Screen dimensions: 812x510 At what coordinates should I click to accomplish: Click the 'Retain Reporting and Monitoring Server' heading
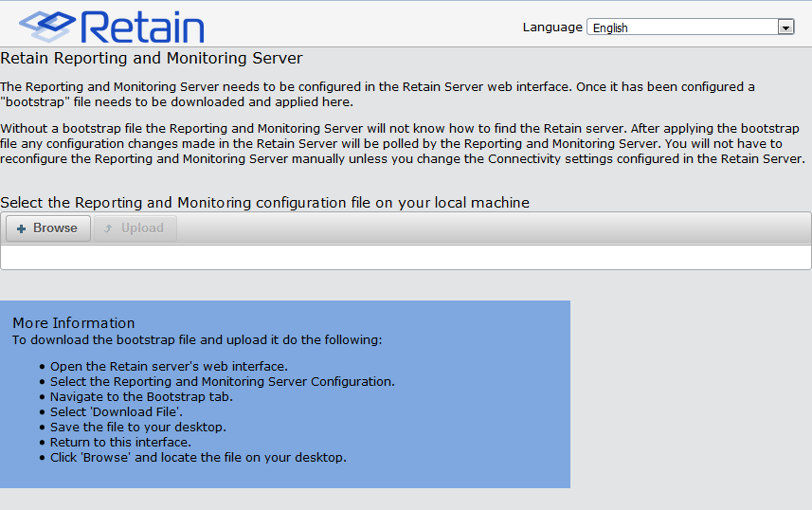coord(152,59)
